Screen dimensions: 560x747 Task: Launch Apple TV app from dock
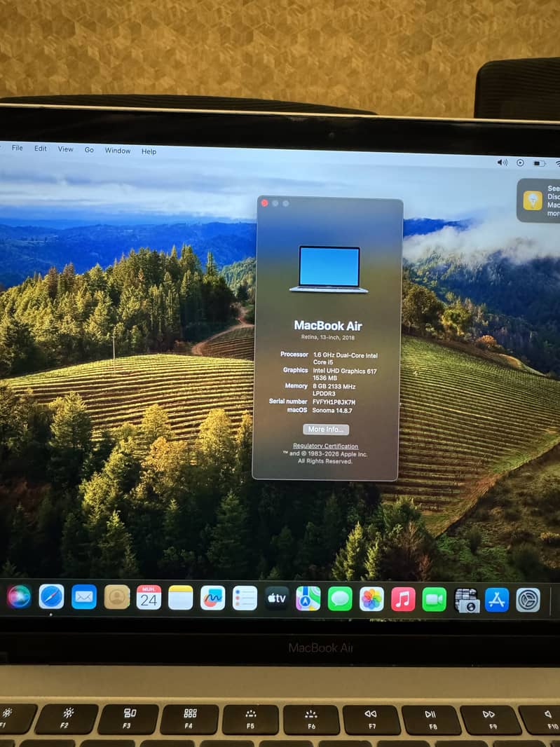(277, 598)
